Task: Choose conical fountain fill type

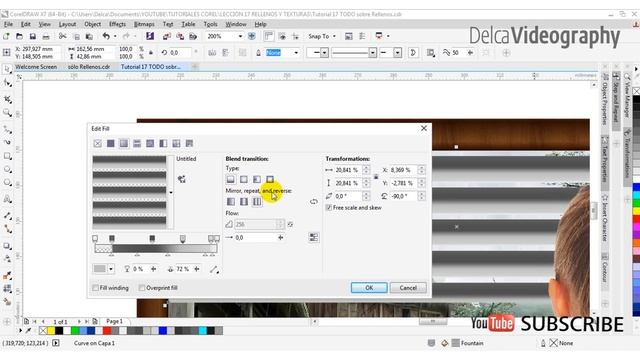Action: coord(257,179)
